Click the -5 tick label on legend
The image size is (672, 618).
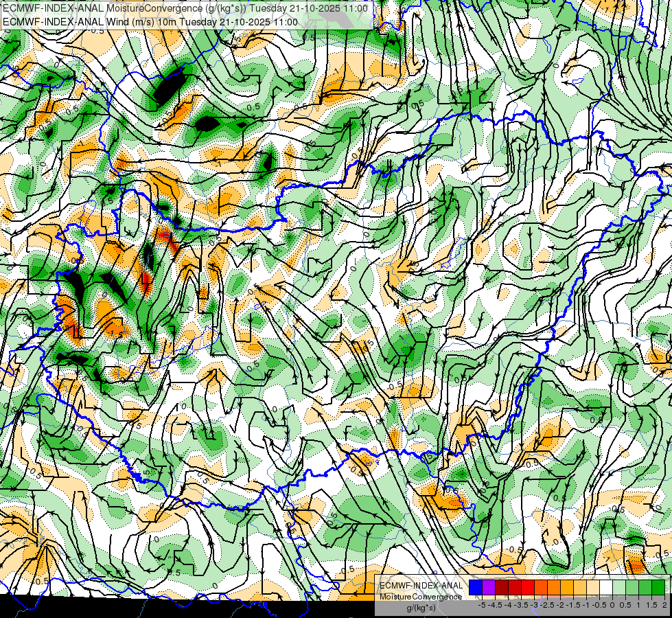coord(482,605)
